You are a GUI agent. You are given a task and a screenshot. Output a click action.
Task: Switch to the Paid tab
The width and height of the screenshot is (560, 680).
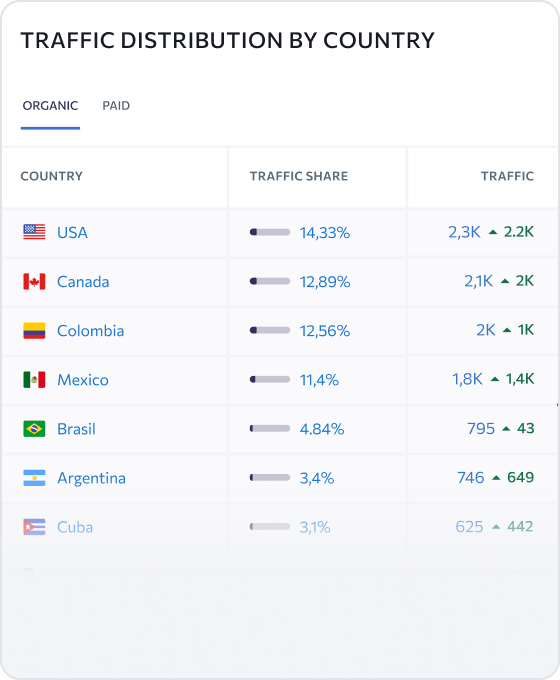[116, 106]
